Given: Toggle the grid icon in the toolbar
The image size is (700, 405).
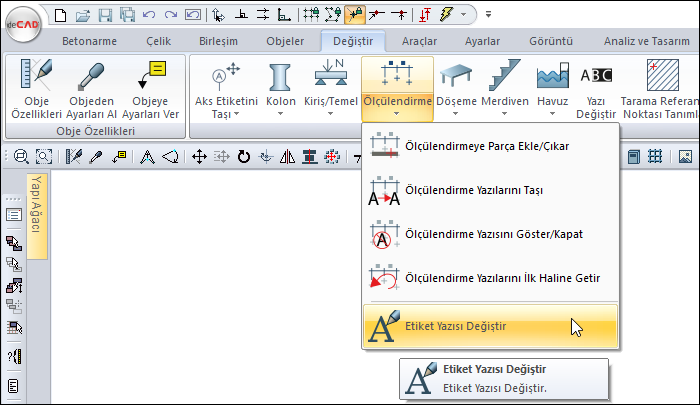Looking at the screenshot, I should [x=655, y=156].
